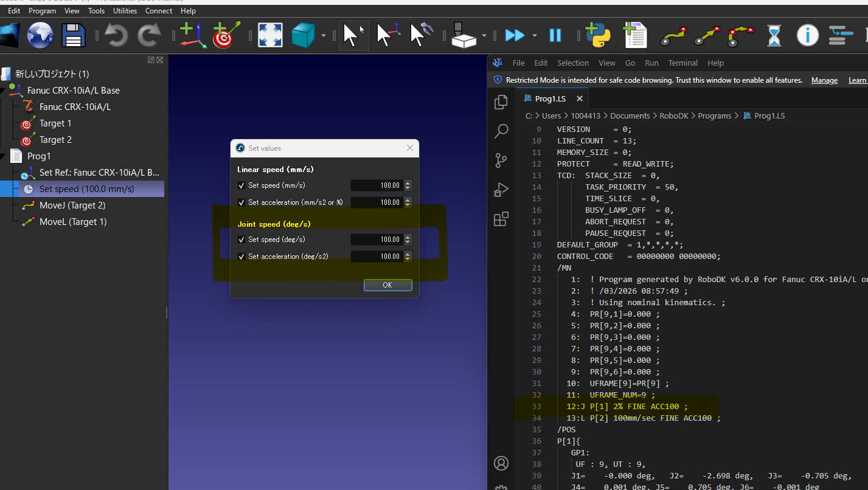Click the Add Python program icon
The width and height of the screenshot is (868, 490).
598,35
